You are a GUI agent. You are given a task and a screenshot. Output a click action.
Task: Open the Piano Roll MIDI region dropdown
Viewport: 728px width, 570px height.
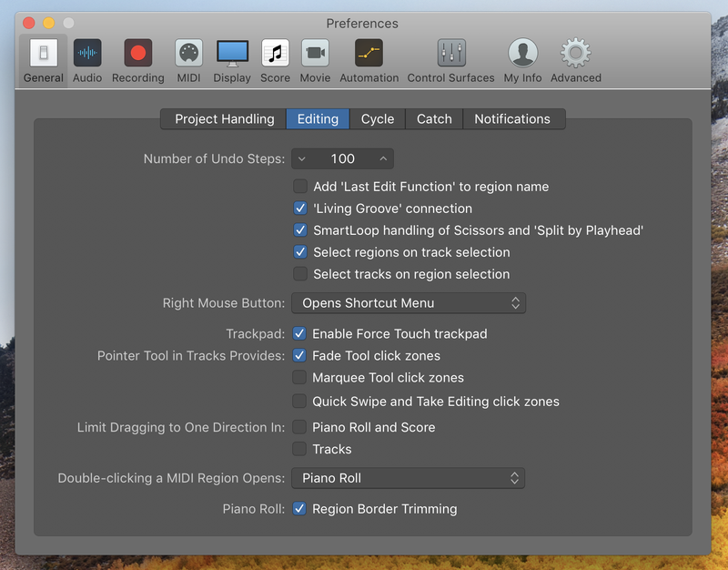tap(408, 478)
